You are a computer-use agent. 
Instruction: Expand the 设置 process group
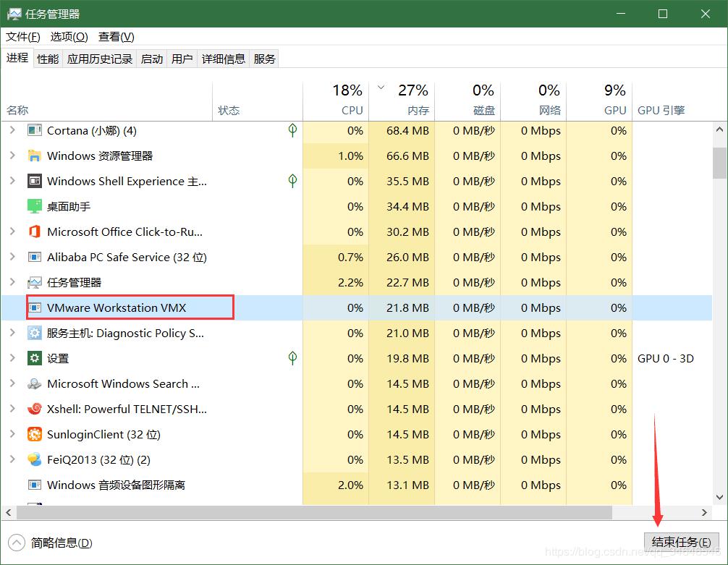pyautogui.click(x=12, y=358)
